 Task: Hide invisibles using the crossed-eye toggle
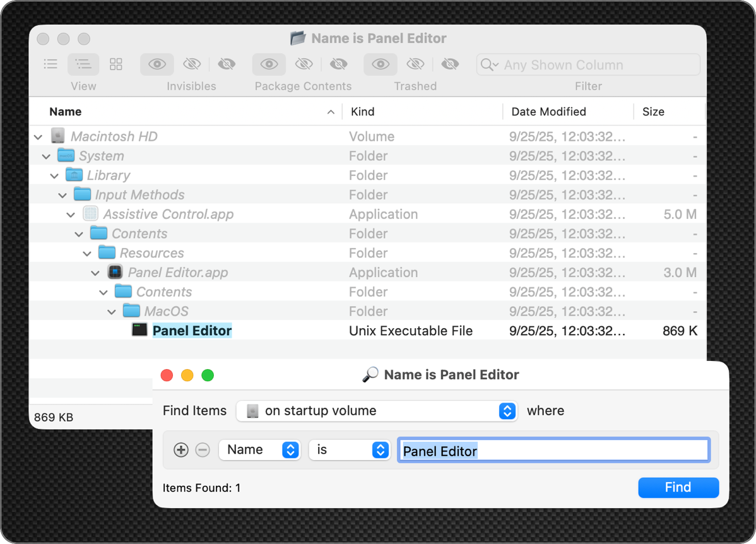coord(192,64)
